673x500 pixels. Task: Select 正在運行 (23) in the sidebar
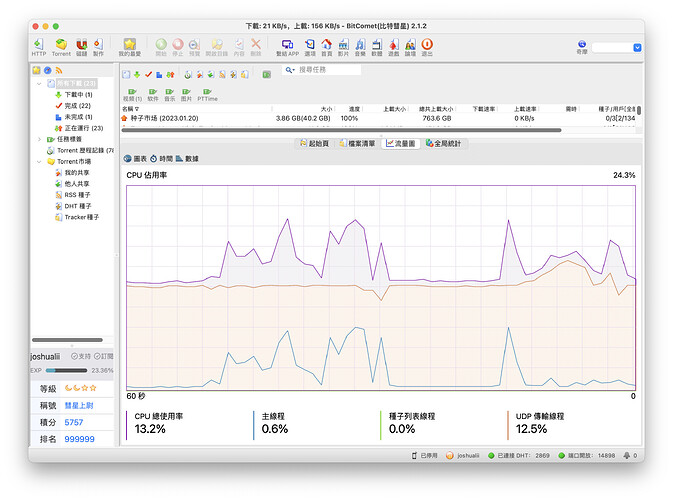79,128
